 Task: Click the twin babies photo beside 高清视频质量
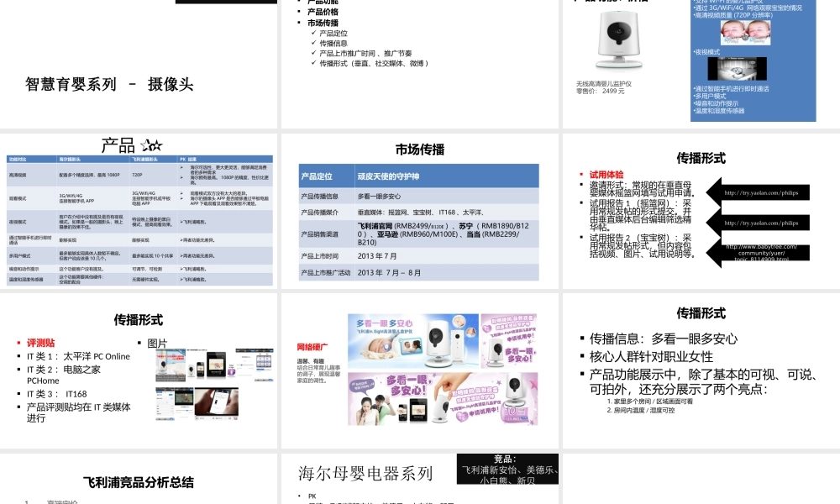click(x=746, y=33)
